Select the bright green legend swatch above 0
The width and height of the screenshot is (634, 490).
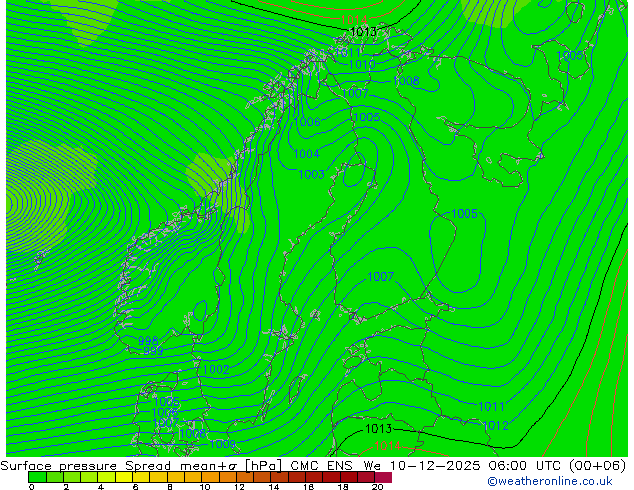[37, 477]
